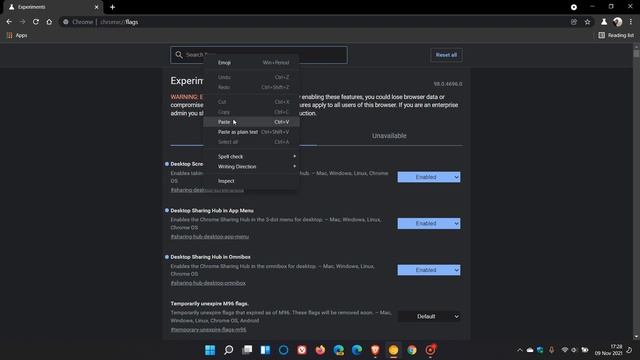Open Windows Search from the taskbar
640x360 pixels.
pyautogui.click(x=229, y=350)
